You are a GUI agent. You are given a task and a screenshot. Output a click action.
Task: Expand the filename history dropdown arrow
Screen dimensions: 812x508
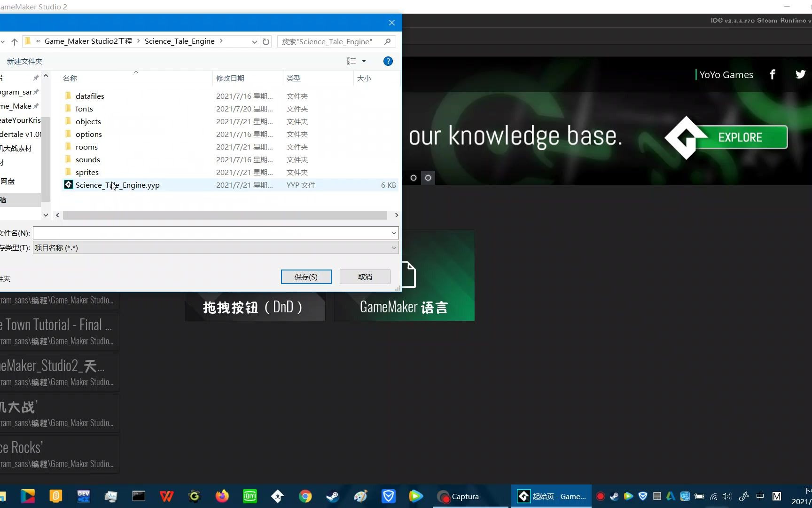(x=394, y=233)
